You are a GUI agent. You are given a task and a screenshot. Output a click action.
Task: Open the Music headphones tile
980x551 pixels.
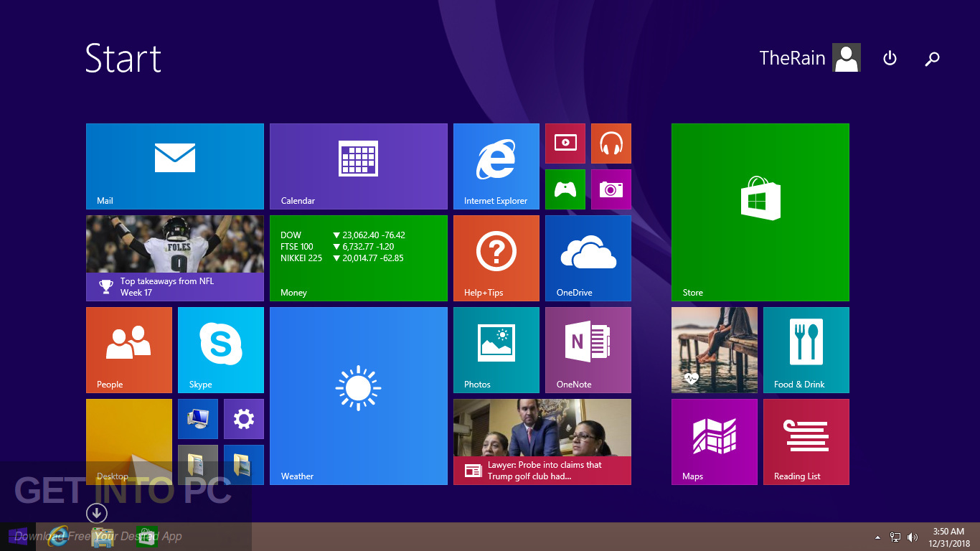pos(611,143)
